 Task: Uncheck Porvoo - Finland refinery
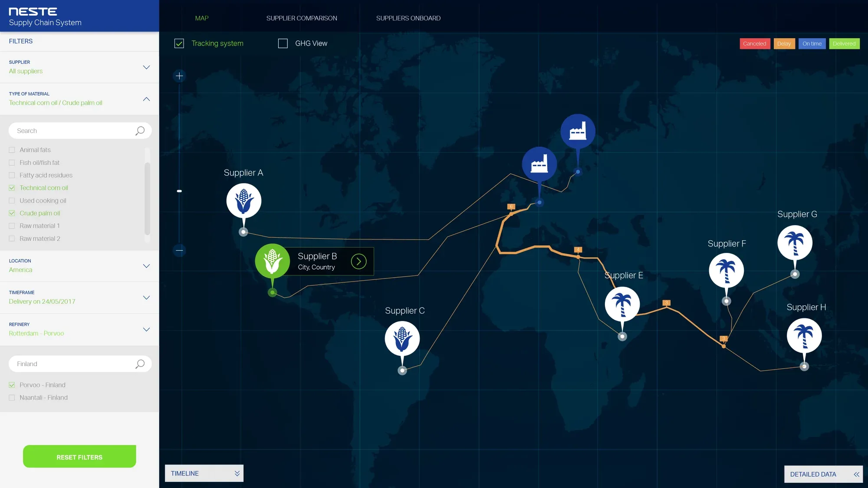click(12, 385)
